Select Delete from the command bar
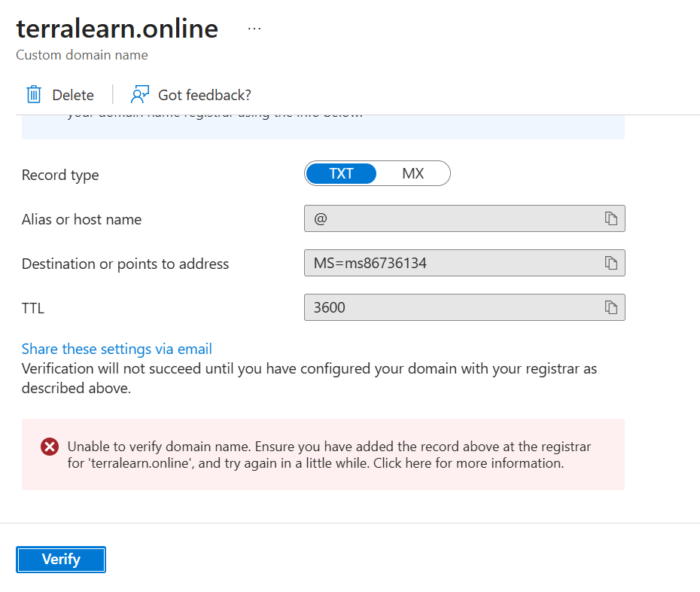This screenshot has width=700, height=592. point(59,94)
